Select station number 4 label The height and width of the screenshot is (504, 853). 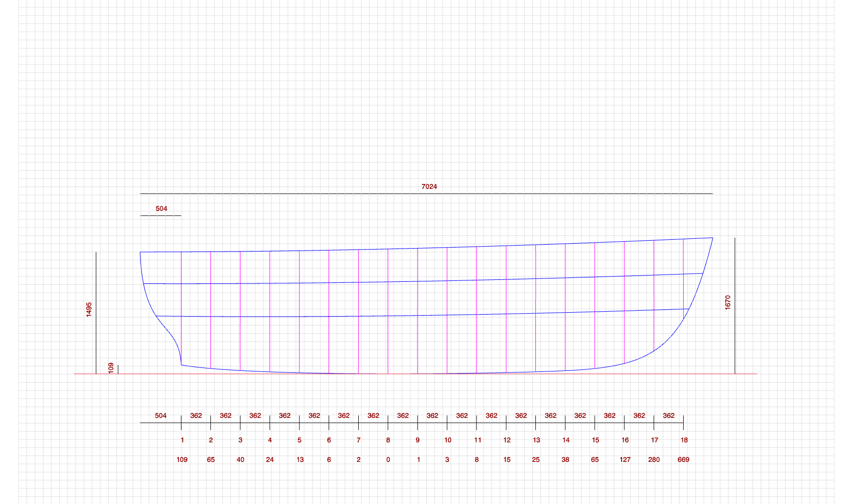click(270, 440)
